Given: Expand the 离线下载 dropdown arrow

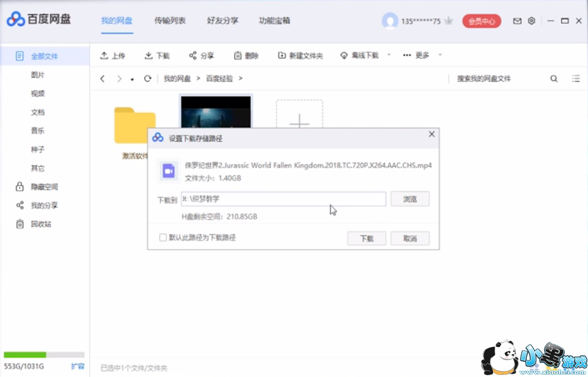Looking at the screenshot, I should pyautogui.click(x=389, y=55).
